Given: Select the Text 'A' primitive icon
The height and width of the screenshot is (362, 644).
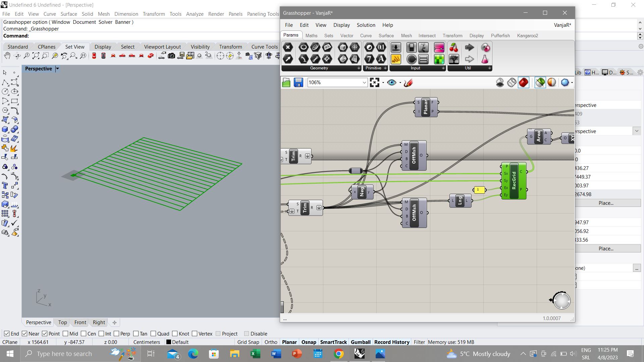Looking at the screenshot, I should (381, 59).
